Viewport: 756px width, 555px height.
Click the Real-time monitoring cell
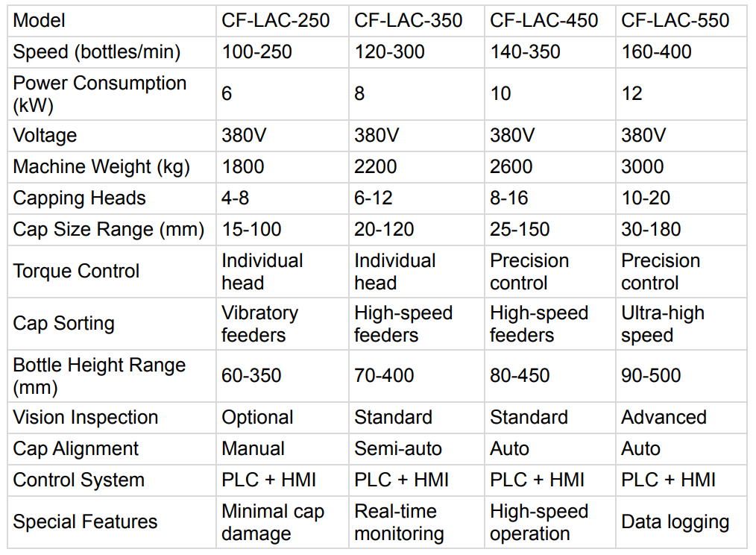pos(399,522)
